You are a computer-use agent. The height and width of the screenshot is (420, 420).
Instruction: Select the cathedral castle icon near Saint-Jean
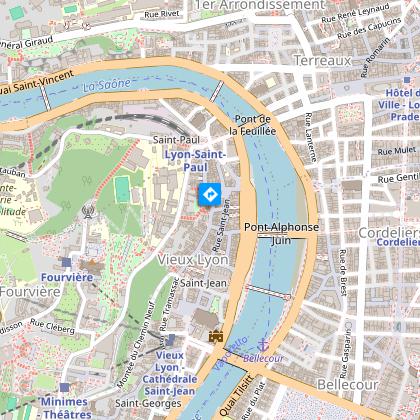coord(216,336)
